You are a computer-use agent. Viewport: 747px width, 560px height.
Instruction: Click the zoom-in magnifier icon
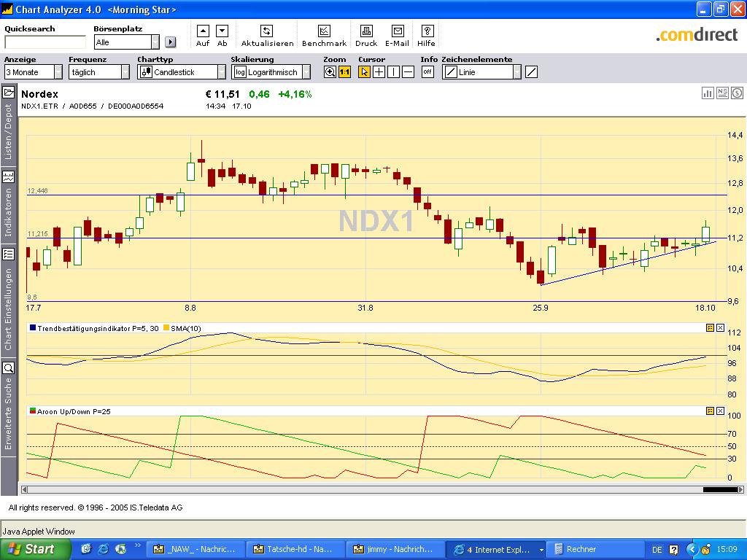[330, 72]
